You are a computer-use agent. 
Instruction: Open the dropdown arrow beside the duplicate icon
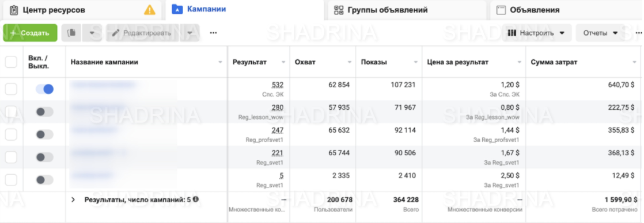[92, 33]
